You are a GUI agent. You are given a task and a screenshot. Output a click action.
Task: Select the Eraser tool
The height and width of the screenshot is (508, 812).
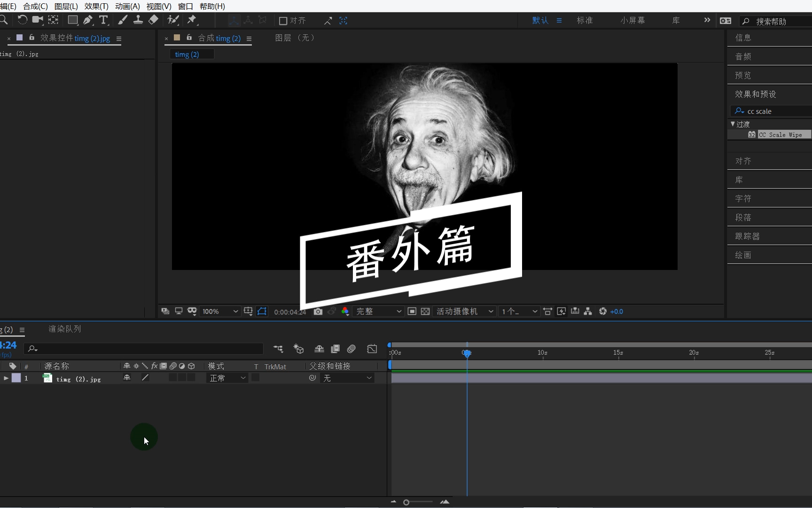point(154,20)
